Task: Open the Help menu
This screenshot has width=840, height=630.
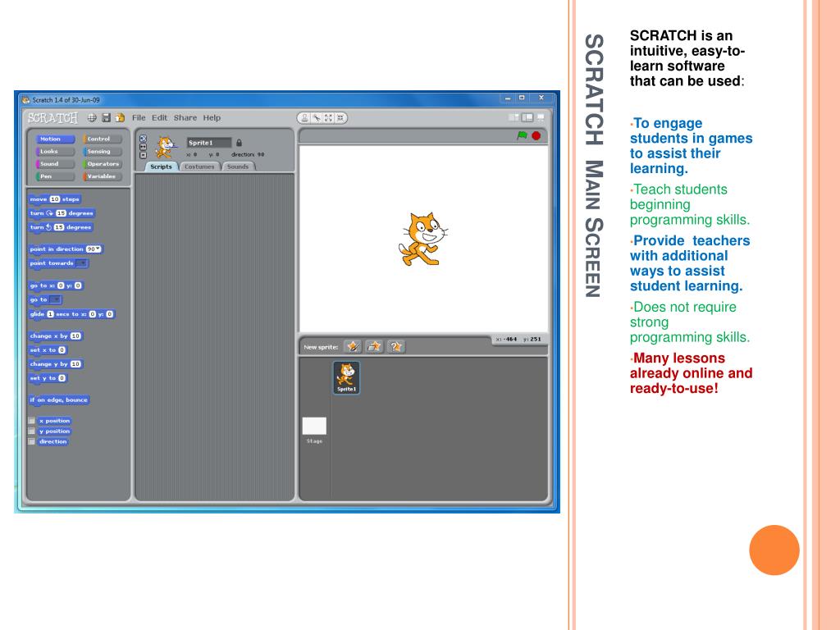Action: click(x=212, y=118)
